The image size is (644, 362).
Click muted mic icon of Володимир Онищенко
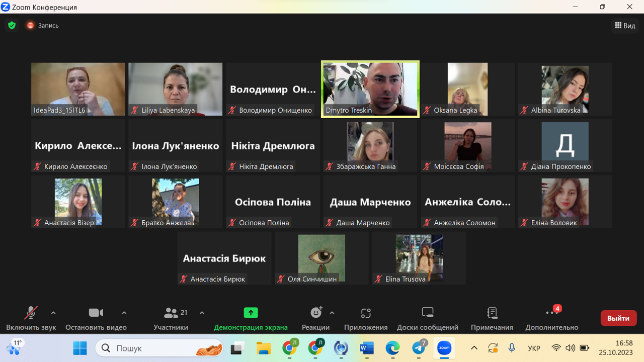(232, 110)
